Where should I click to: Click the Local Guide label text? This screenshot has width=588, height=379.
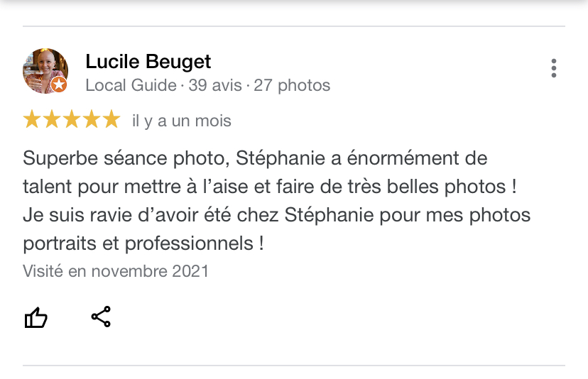coord(131,86)
